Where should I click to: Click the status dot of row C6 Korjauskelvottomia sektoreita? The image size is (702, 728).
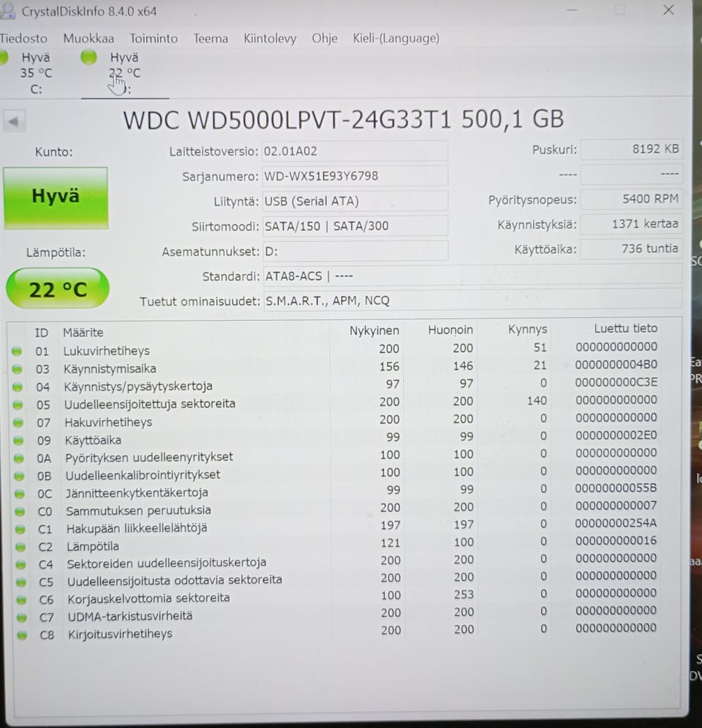coord(21,600)
